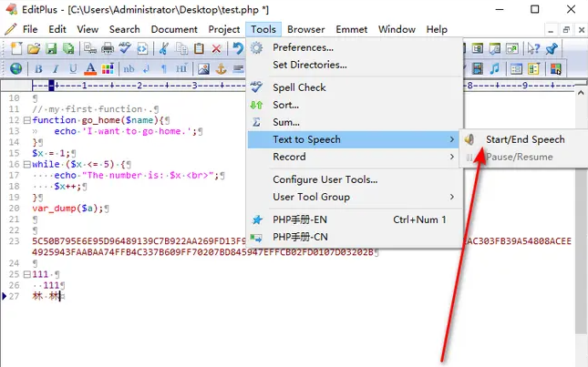Select Spell Check in Tools menu
Viewport: 588px width, 367px height.
tap(355, 87)
